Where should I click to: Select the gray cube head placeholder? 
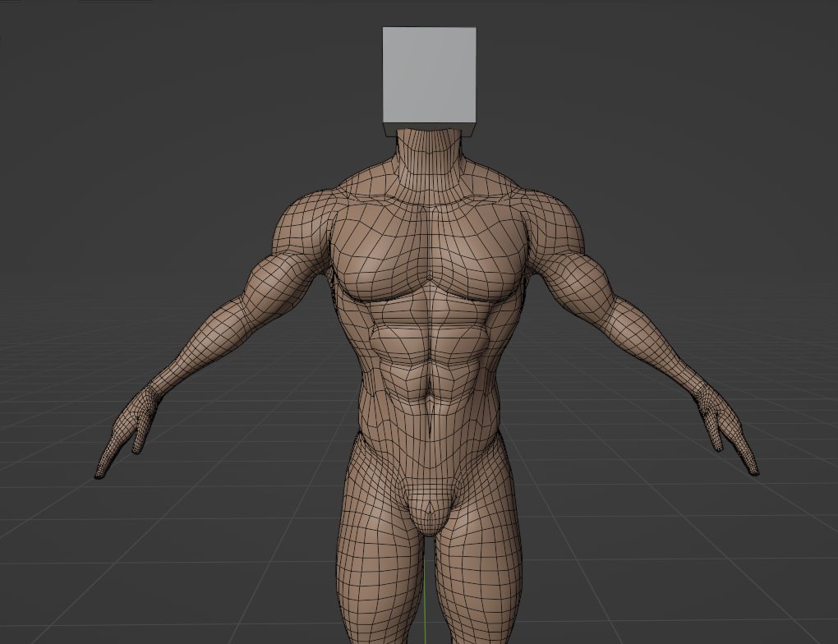429,80
